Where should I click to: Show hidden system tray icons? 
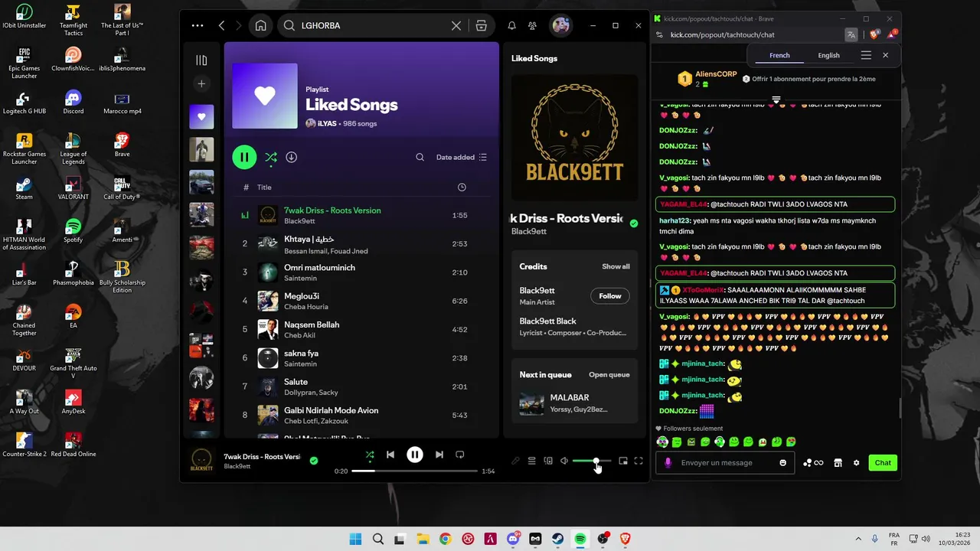(857, 539)
